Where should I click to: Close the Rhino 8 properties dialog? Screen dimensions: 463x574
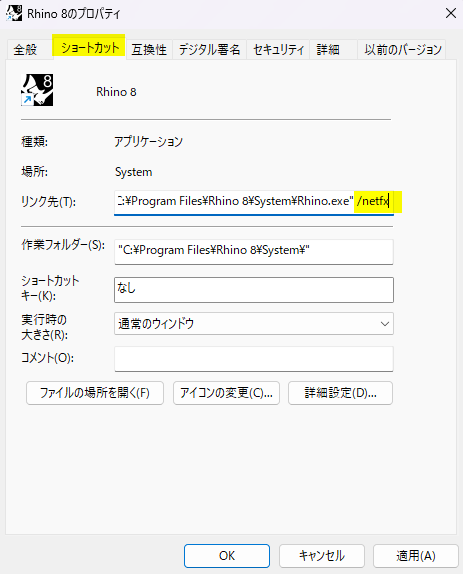click(451, 14)
